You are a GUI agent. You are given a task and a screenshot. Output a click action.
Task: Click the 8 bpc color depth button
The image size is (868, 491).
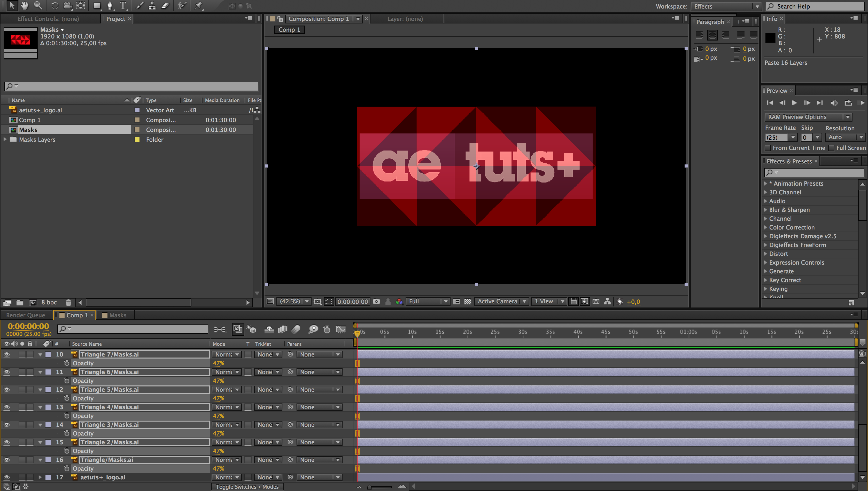coord(49,303)
